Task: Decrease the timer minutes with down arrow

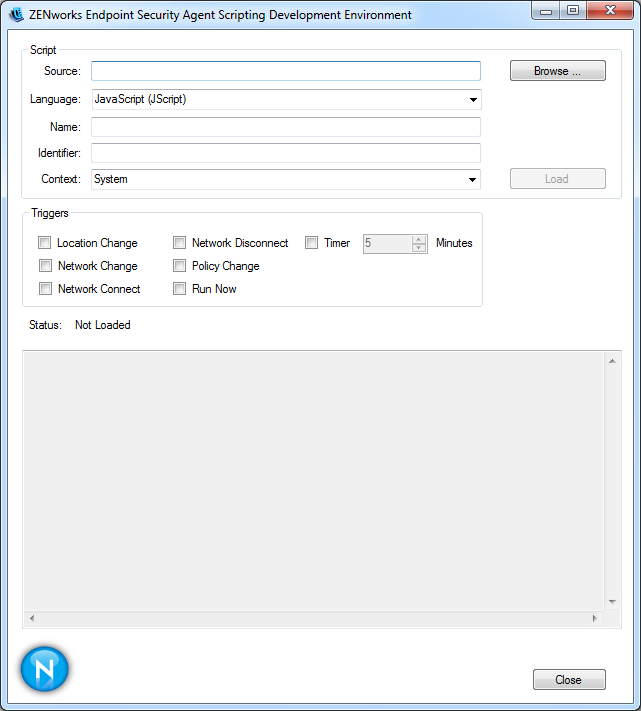Action: click(419, 248)
